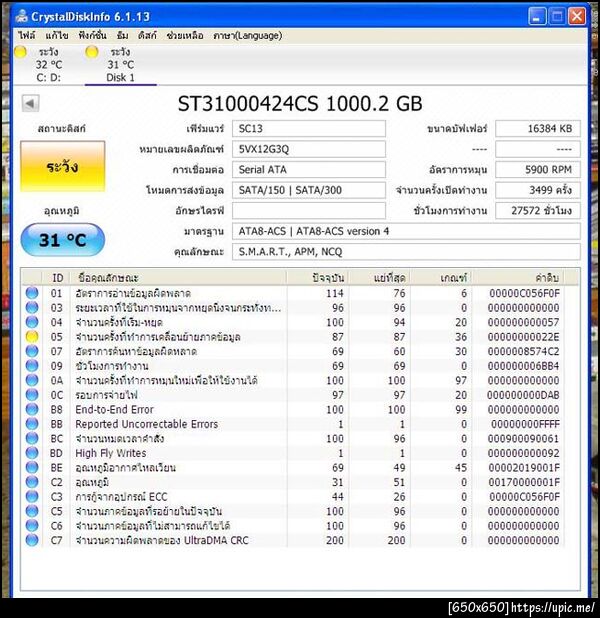The height and width of the screenshot is (618, 600).
Task: Click blue status icon of attribute 0A
Action: (32, 380)
